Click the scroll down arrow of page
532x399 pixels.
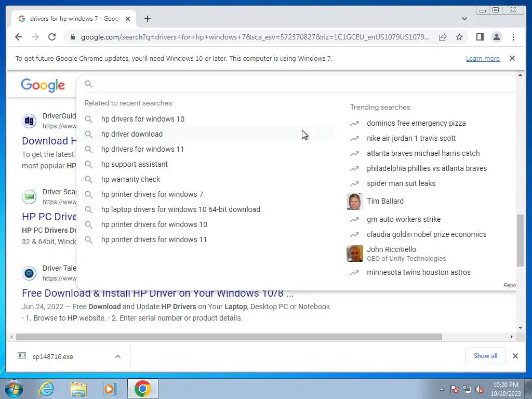pos(520,328)
